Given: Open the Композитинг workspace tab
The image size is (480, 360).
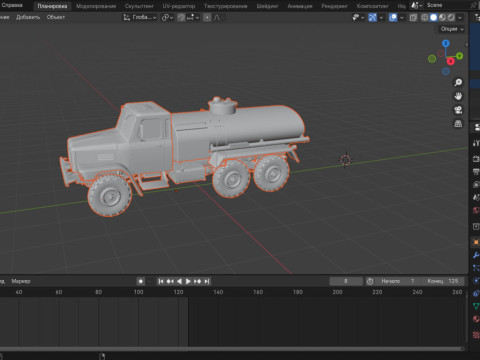Looking at the screenshot, I should coord(372,6).
